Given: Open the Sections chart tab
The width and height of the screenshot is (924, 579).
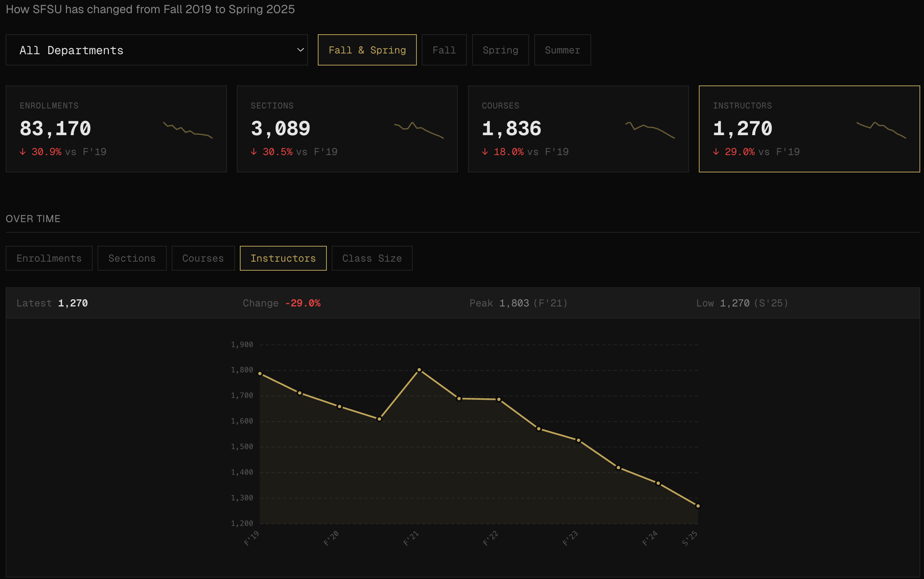Looking at the screenshot, I should (x=132, y=259).
